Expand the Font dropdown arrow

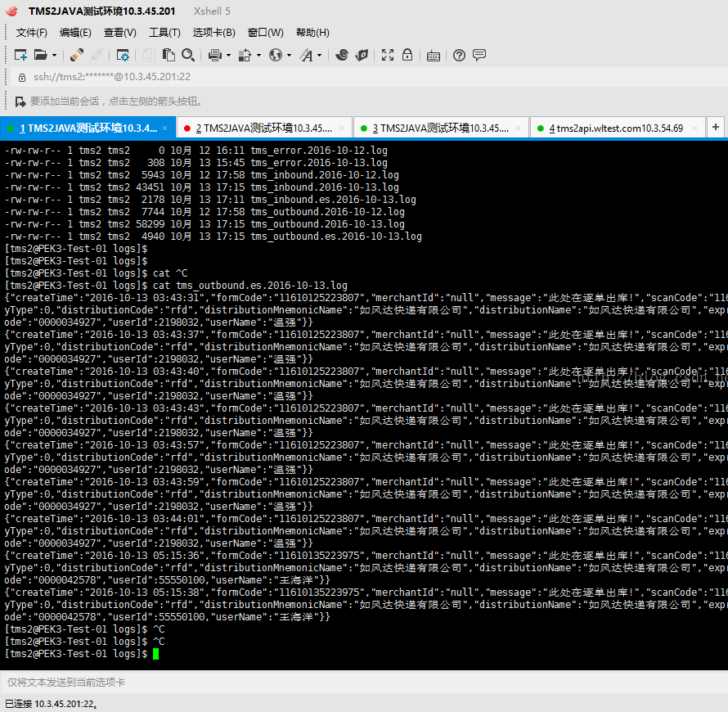pos(320,56)
